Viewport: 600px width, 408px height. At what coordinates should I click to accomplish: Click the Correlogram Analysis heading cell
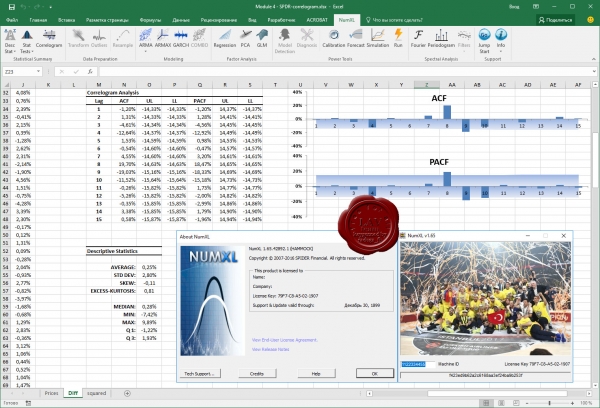coord(112,93)
